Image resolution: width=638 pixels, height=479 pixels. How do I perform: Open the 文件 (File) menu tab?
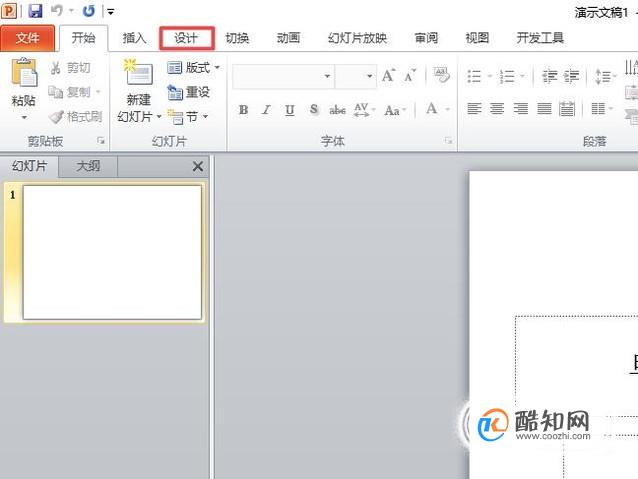click(x=27, y=38)
